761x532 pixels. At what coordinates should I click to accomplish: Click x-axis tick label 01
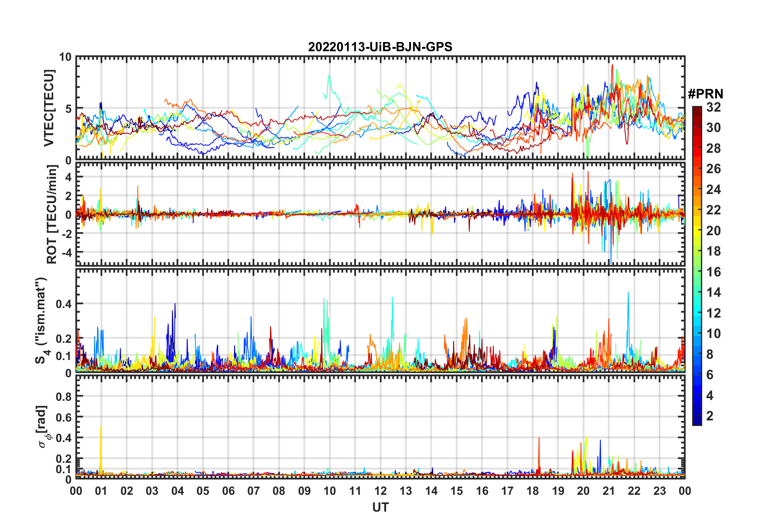pos(101,491)
